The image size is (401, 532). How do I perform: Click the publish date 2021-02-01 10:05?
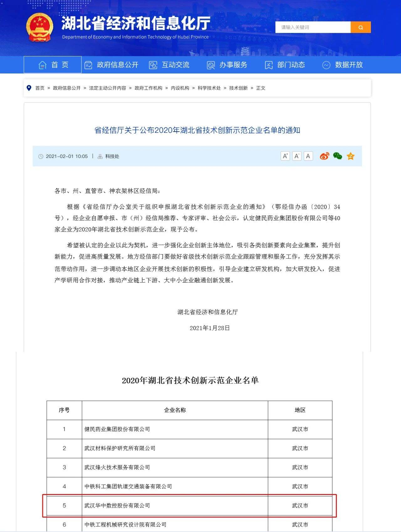coord(67,156)
